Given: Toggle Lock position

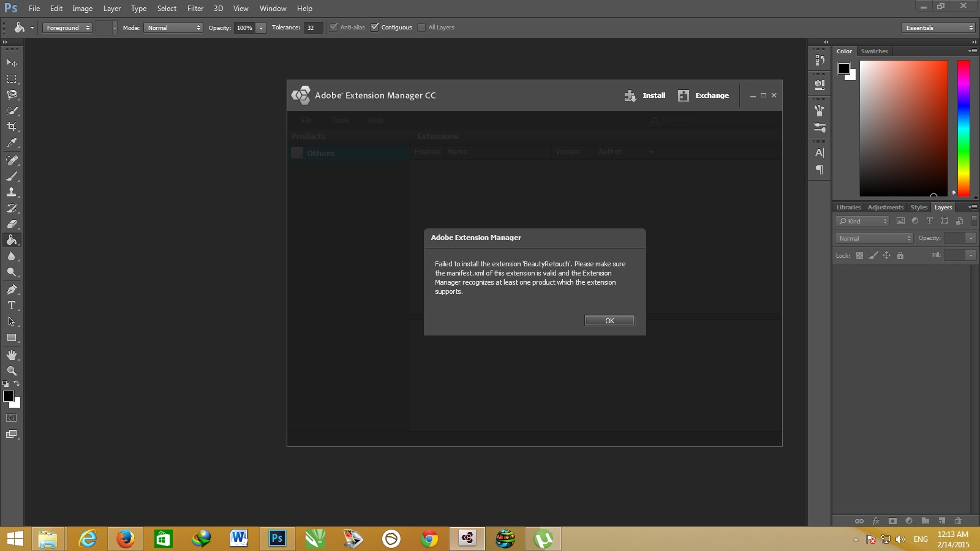Looking at the screenshot, I should (886, 255).
